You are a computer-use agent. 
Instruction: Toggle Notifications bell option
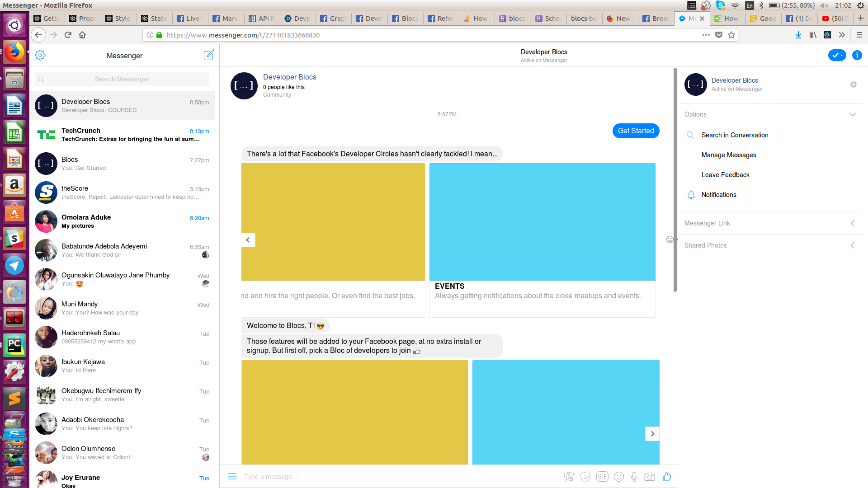tap(718, 195)
